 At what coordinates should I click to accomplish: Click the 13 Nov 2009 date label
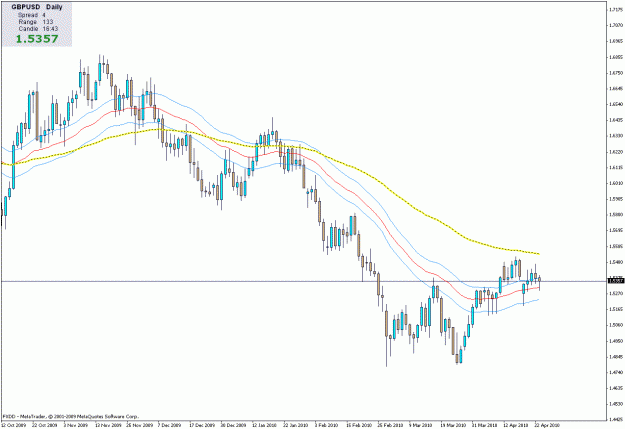tap(108, 425)
